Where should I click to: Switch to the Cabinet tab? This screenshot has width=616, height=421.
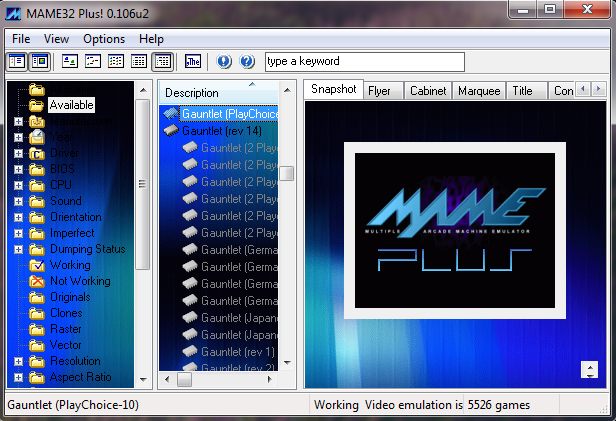click(x=428, y=91)
